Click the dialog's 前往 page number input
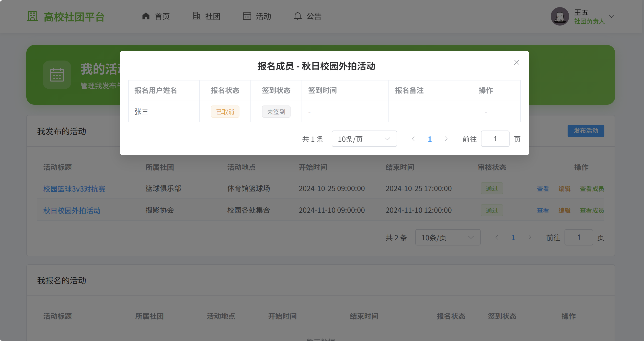644x341 pixels. pyautogui.click(x=495, y=139)
